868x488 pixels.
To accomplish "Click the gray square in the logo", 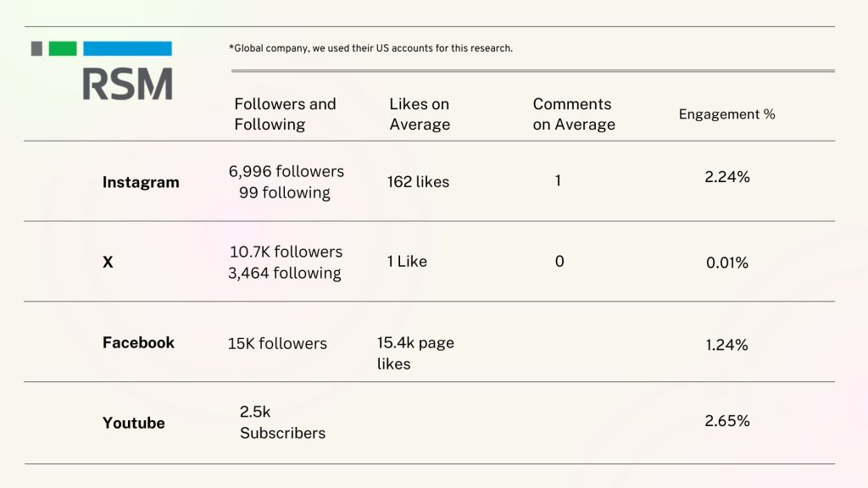I will 36,49.
